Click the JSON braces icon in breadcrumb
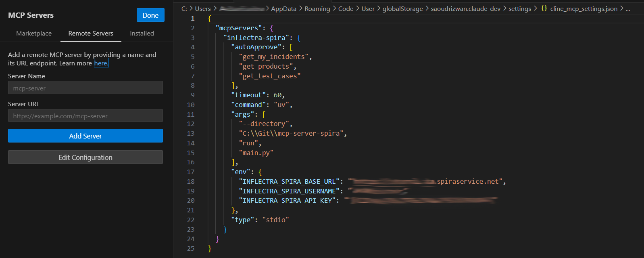 point(544,8)
